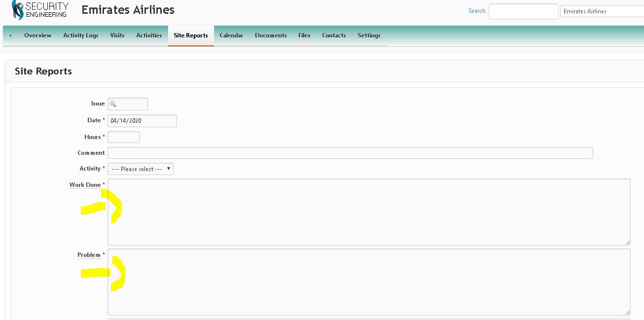
Task: Open the plus menu in navigation bar
Action: click(x=10, y=36)
